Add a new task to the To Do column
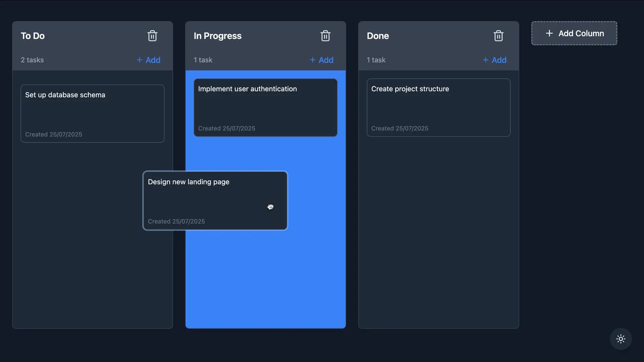This screenshot has height=362, width=644. click(149, 60)
